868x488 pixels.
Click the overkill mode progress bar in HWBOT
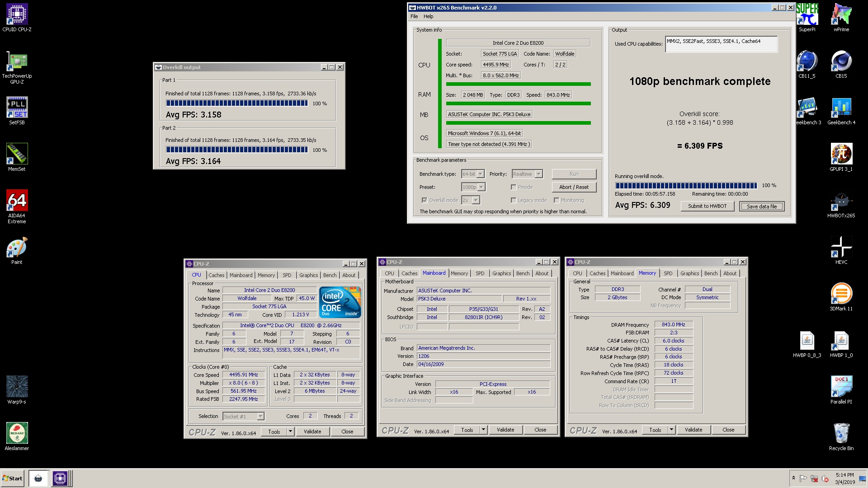click(686, 186)
